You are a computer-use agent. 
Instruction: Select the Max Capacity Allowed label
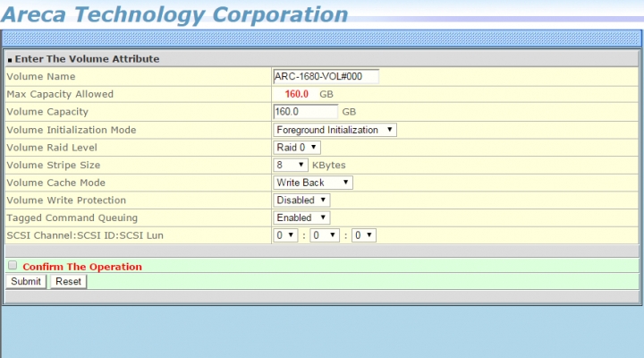pyautogui.click(x=60, y=94)
